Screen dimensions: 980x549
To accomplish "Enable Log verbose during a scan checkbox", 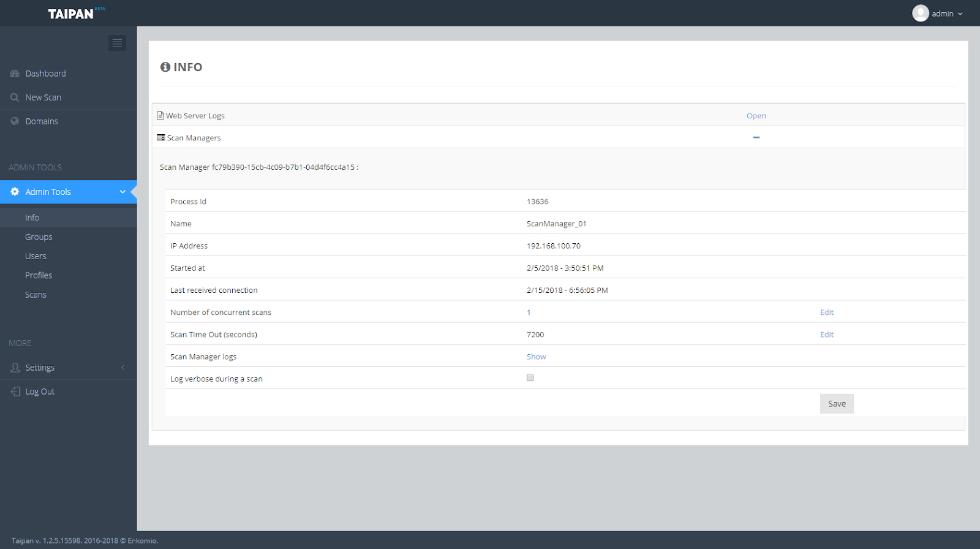I will 530,377.
